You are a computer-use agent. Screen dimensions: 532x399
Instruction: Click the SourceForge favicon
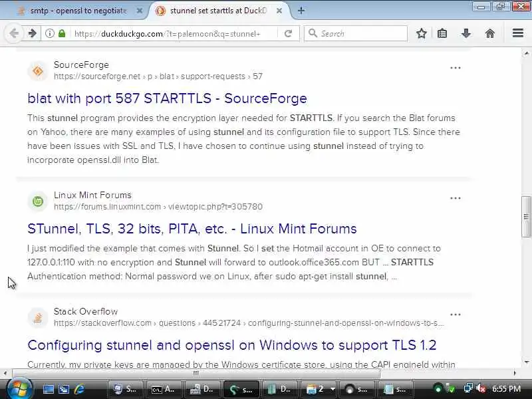coord(38,71)
